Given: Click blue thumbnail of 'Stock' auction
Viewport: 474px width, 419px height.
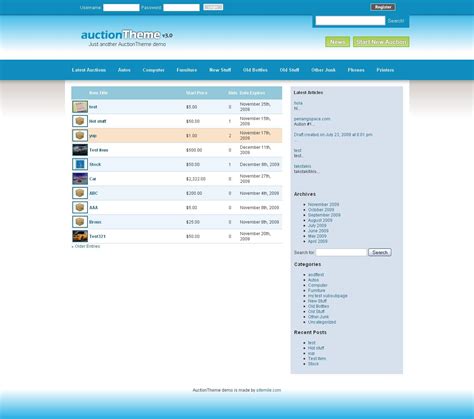Looking at the screenshot, I should (80, 164).
